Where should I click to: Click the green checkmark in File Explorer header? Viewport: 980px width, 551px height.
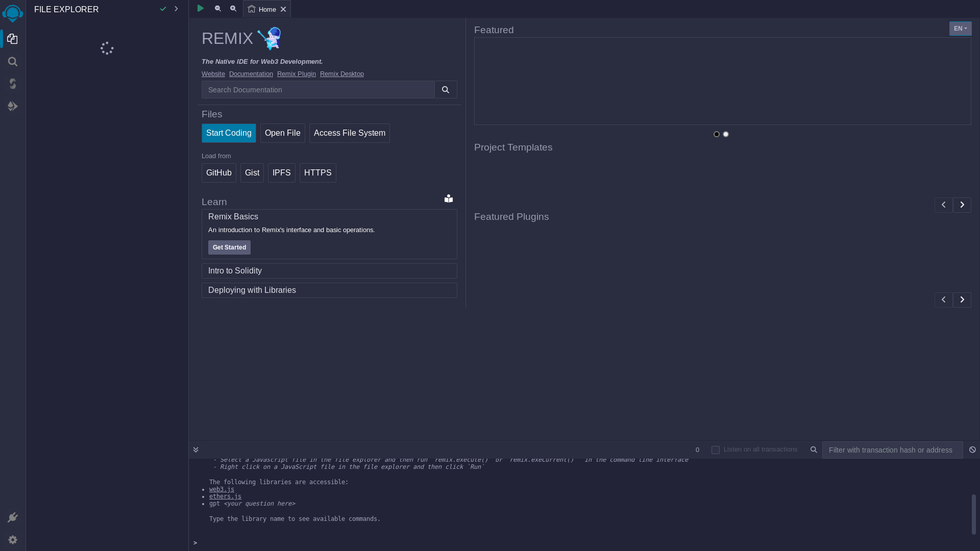click(163, 9)
